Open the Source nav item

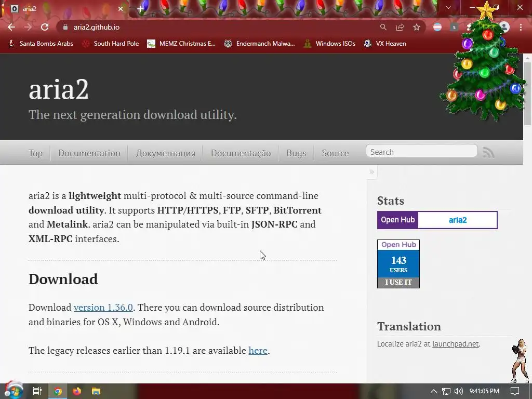[335, 153]
